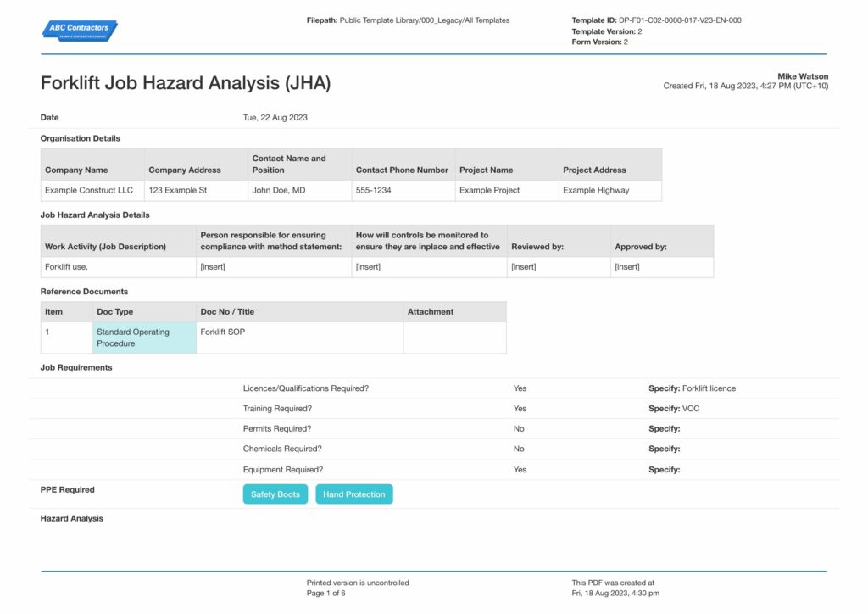Click the Project Address column header

[x=610, y=165]
